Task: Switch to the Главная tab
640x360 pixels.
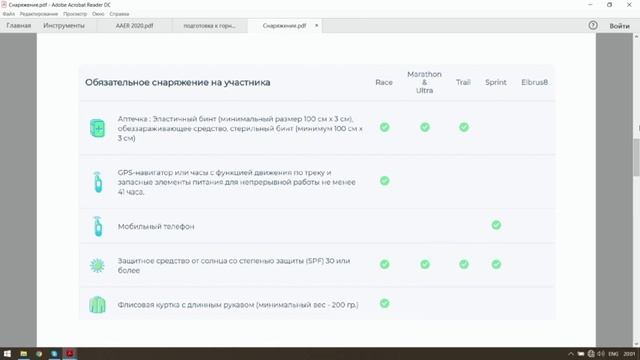Action: tap(18, 26)
